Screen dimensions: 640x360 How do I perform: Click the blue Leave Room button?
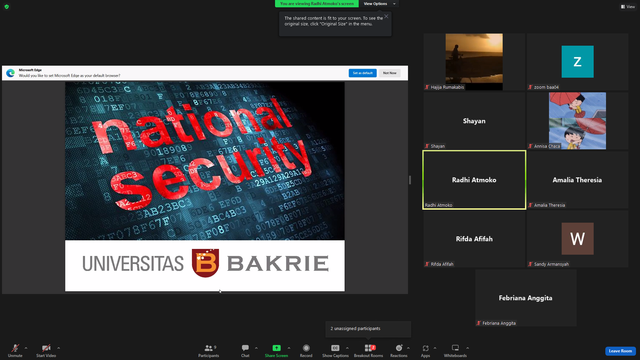(620, 351)
